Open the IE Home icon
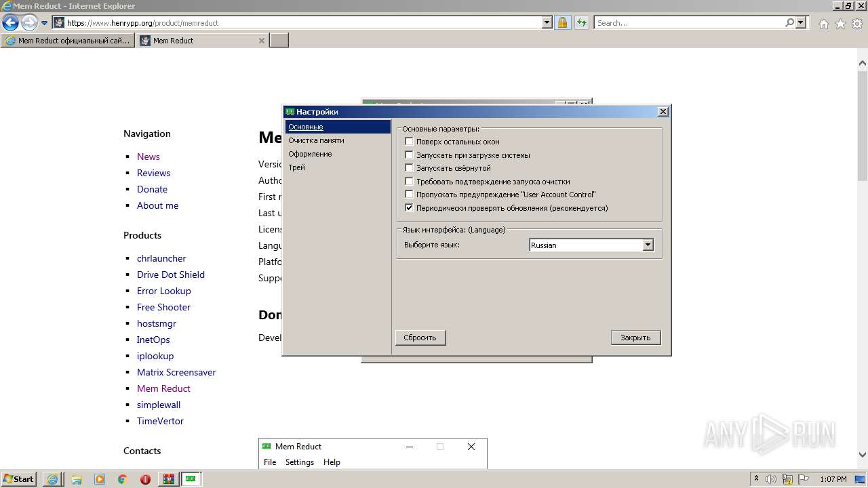 click(823, 24)
